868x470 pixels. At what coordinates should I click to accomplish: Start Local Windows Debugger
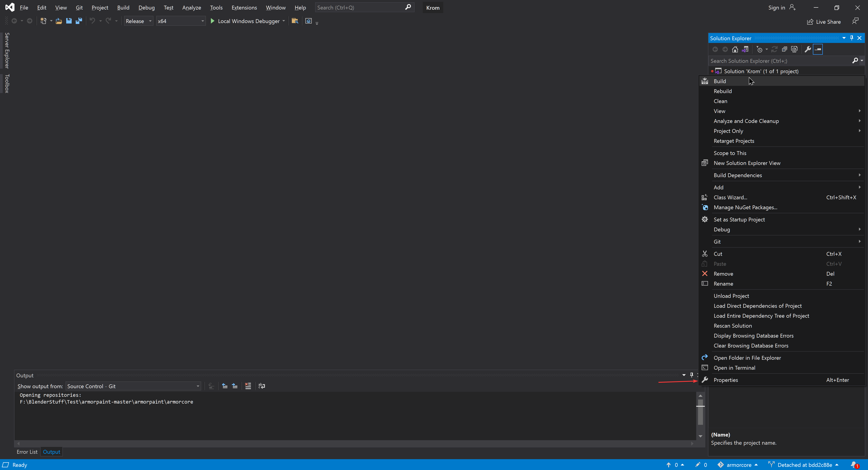(x=245, y=21)
